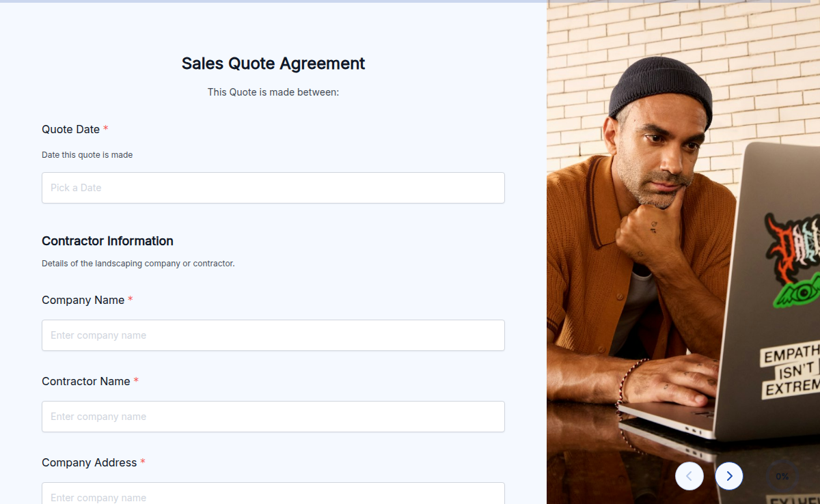Check form completion on the progress indicator
This screenshot has height=504, width=820.
(x=783, y=476)
